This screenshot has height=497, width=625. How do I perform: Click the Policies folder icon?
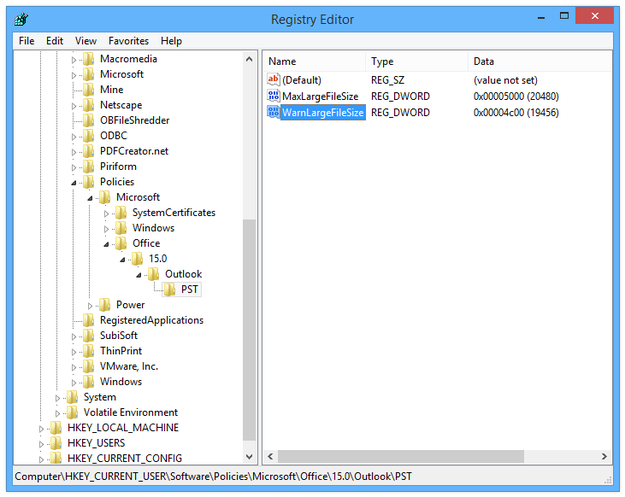click(x=88, y=182)
